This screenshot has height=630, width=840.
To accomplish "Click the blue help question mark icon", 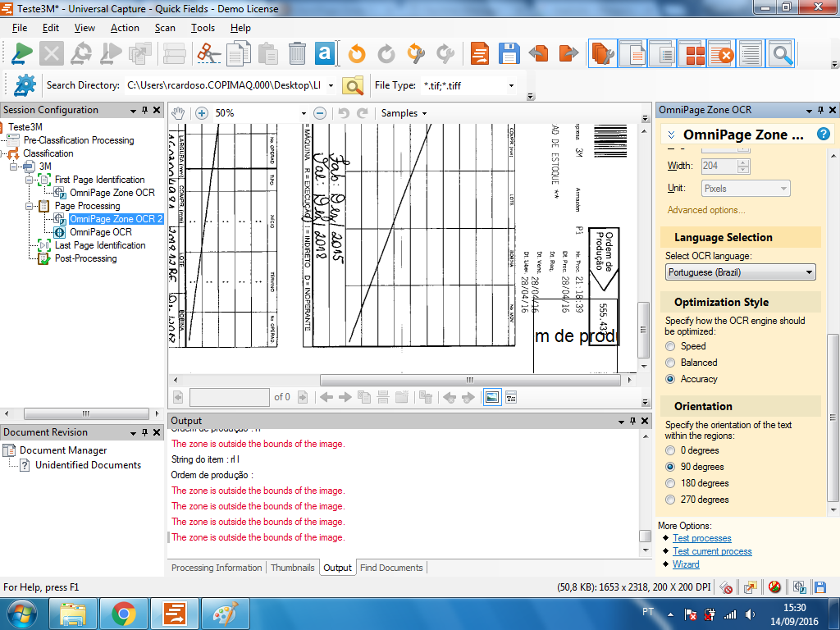I will [824, 135].
